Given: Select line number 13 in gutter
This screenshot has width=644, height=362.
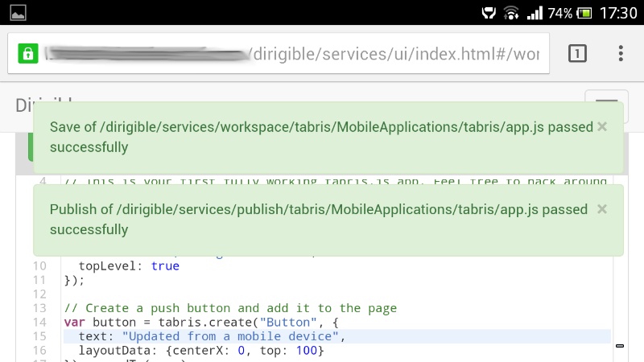Looking at the screenshot, I should (39, 308).
